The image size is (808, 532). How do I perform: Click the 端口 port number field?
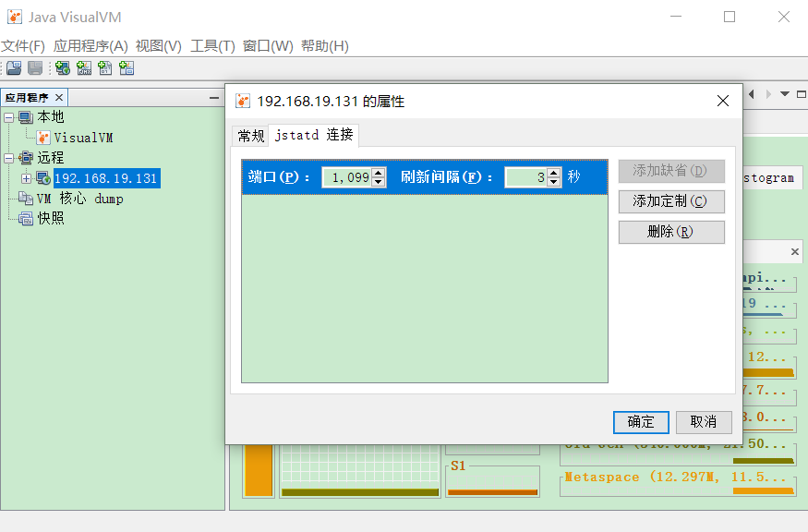tap(347, 177)
